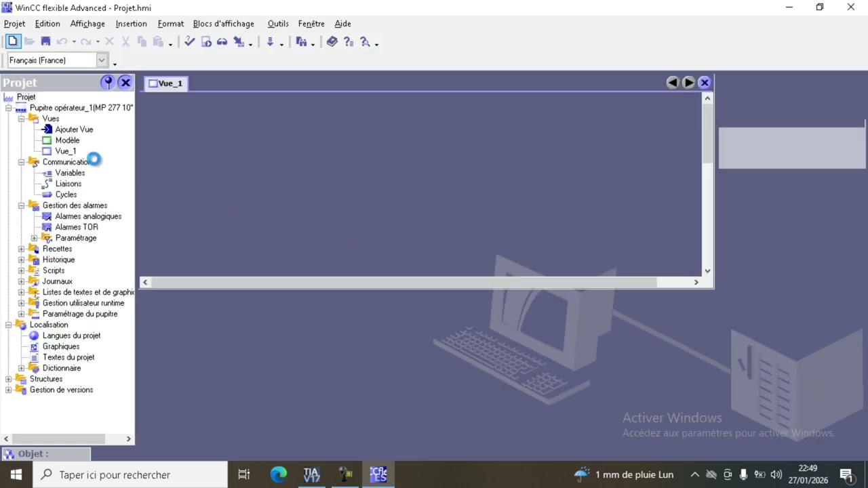The image size is (868, 488).
Task: Click the download arrow toolbar icon
Action: (270, 41)
